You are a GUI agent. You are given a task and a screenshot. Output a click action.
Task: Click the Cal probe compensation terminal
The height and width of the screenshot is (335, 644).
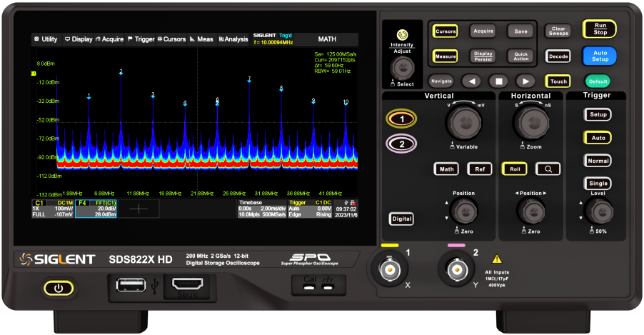(310, 287)
